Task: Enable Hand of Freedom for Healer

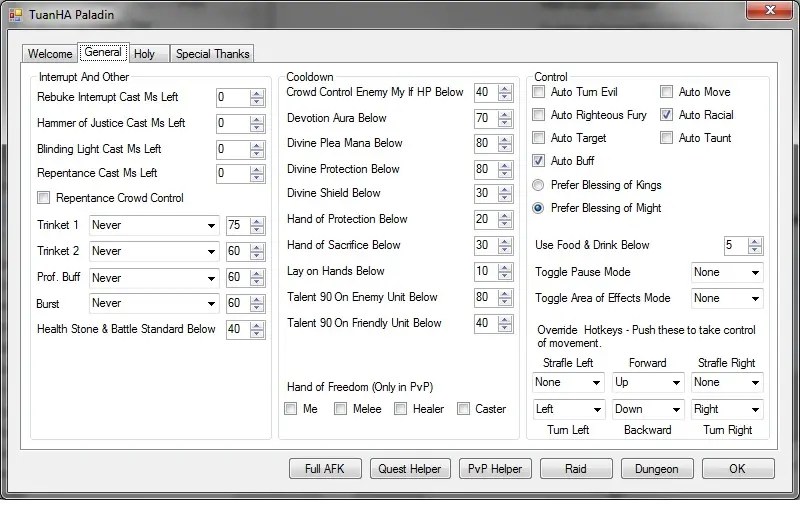Action: point(401,408)
